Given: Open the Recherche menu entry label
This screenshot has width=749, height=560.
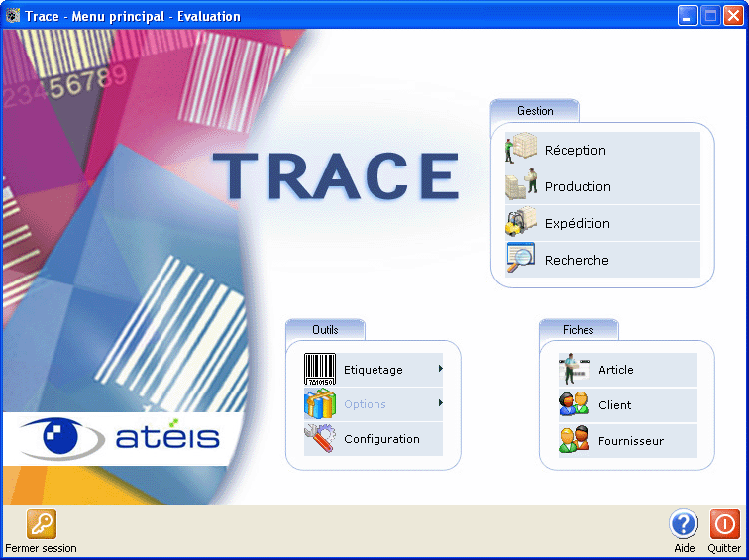Looking at the screenshot, I should (x=577, y=261).
